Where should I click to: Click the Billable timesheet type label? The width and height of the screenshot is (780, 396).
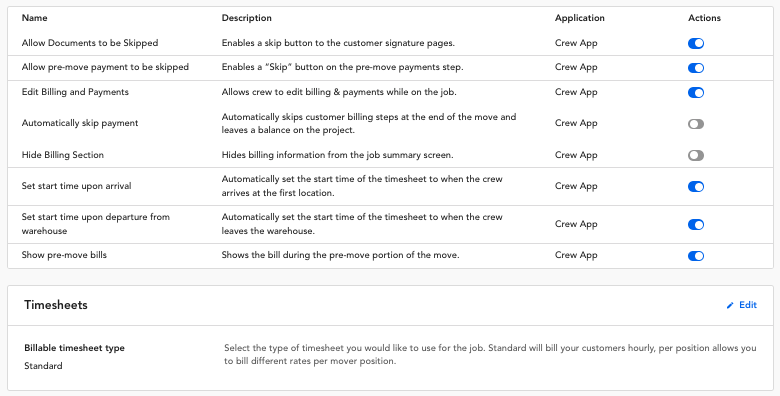tap(75, 348)
